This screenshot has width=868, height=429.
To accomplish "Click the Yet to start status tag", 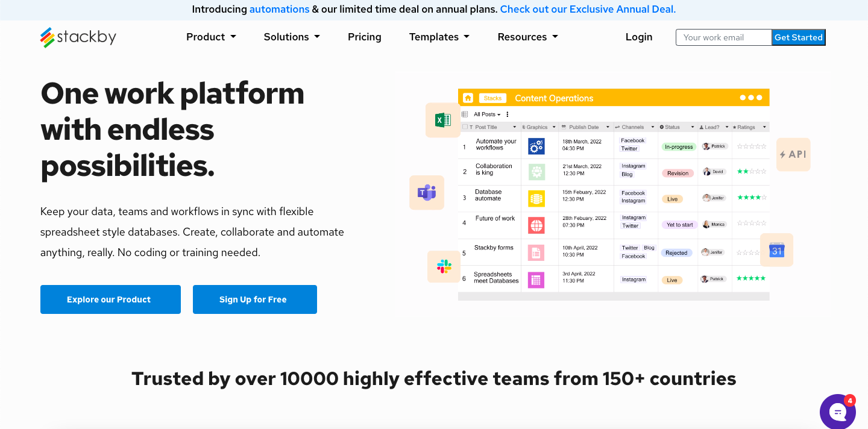I will (679, 225).
